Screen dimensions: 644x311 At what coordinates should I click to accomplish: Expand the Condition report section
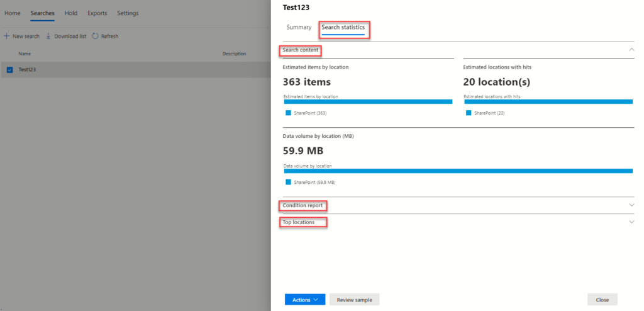coord(631,205)
